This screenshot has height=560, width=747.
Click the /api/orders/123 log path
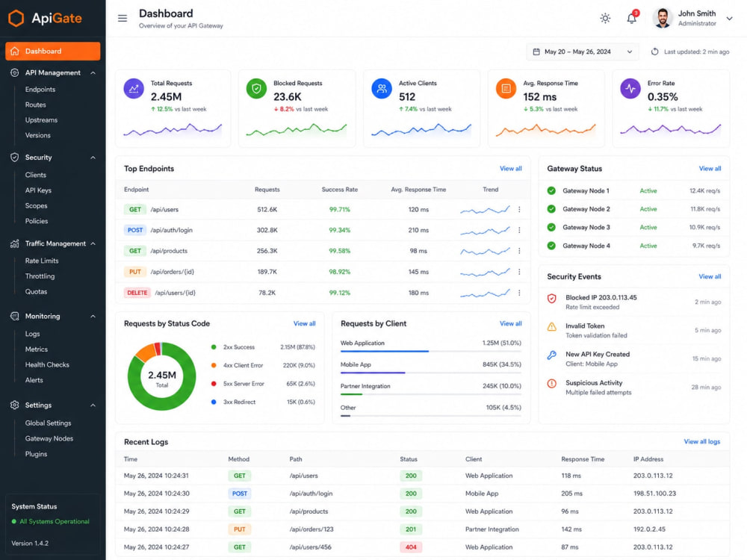click(311, 529)
